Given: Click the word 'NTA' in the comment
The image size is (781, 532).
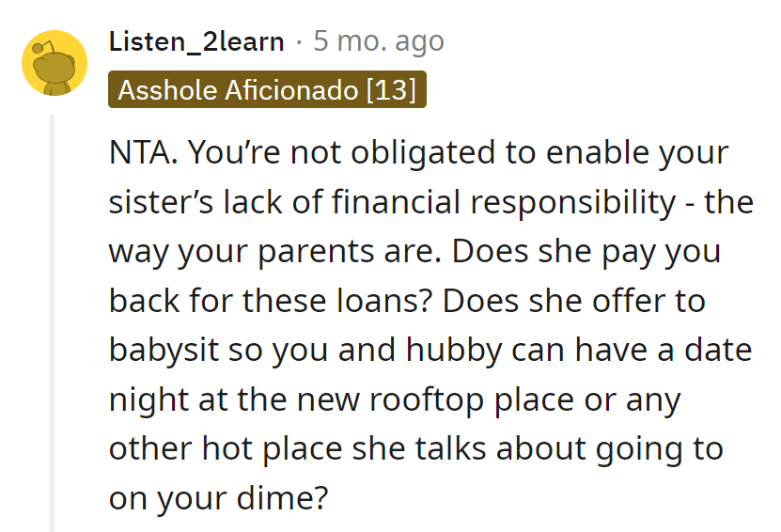Looking at the screenshot, I should (x=140, y=152).
